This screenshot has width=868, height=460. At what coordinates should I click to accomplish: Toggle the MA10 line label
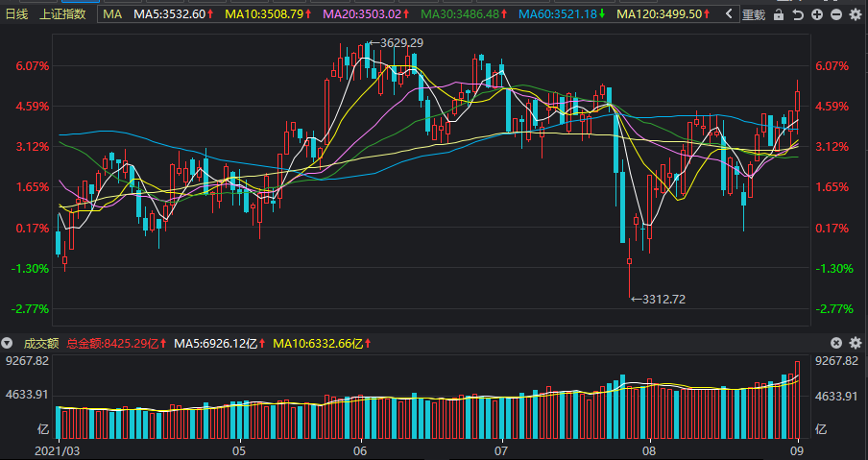tap(269, 14)
